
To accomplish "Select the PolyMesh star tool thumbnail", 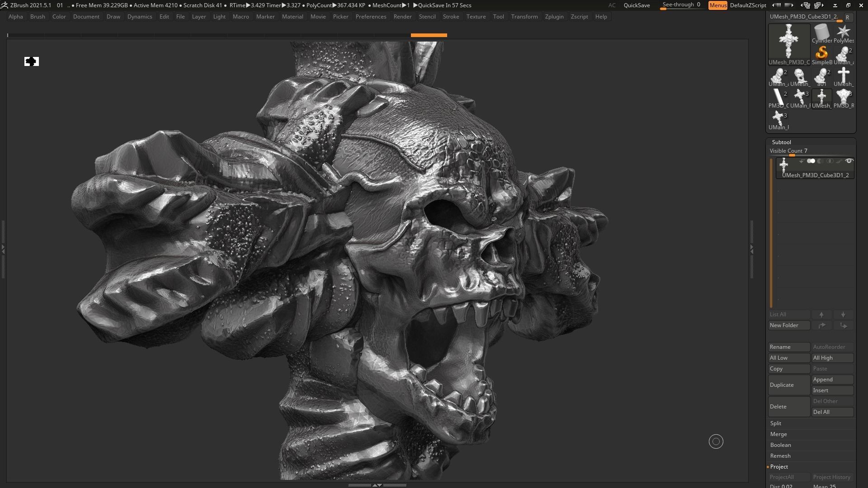I will click(x=843, y=34).
